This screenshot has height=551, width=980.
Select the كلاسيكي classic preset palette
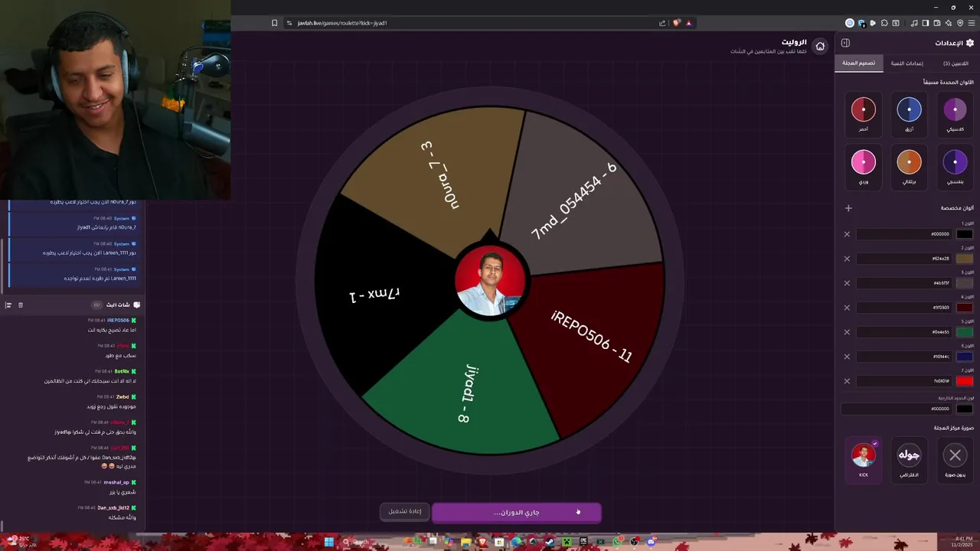coord(955,114)
